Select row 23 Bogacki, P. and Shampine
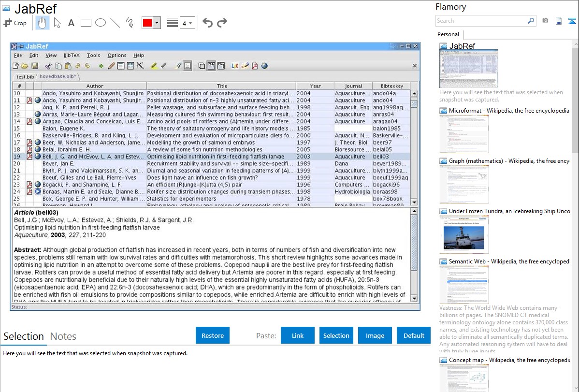 click(x=211, y=184)
